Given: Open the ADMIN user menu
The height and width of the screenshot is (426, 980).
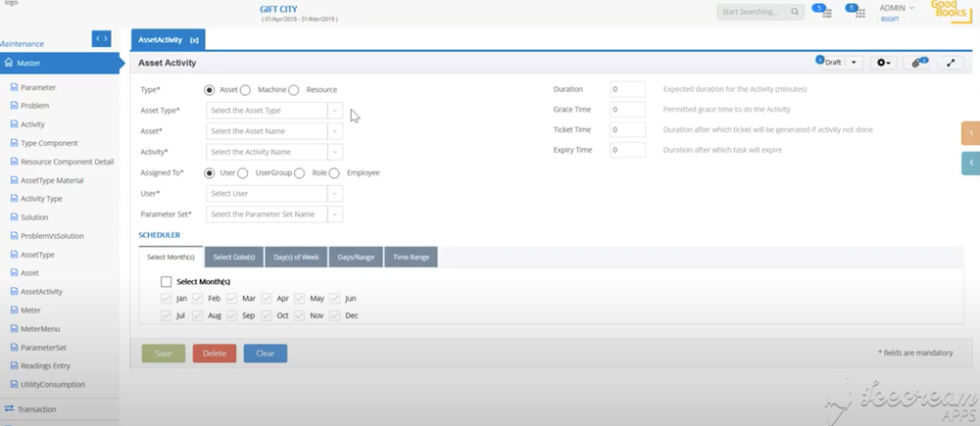Looking at the screenshot, I should pos(897,8).
